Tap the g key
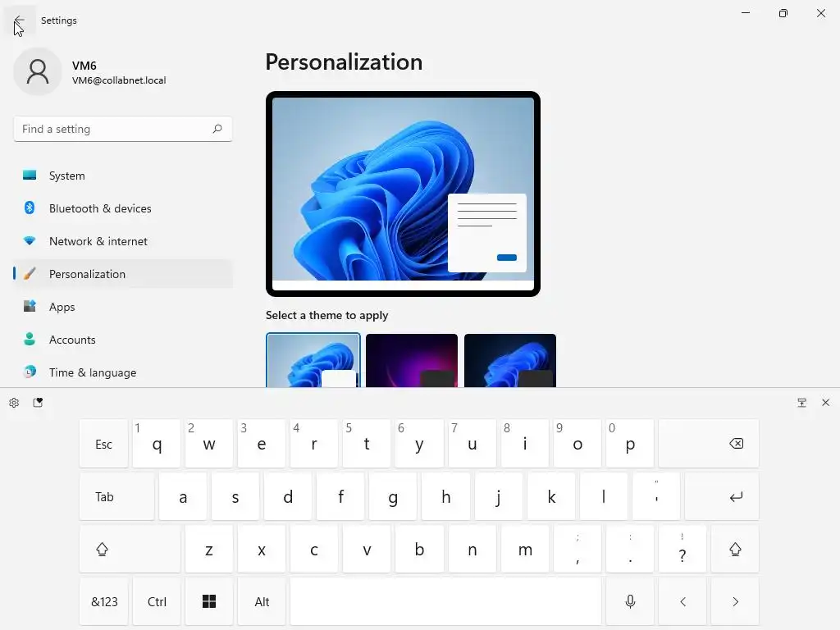 pyautogui.click(x=393, y=496)
